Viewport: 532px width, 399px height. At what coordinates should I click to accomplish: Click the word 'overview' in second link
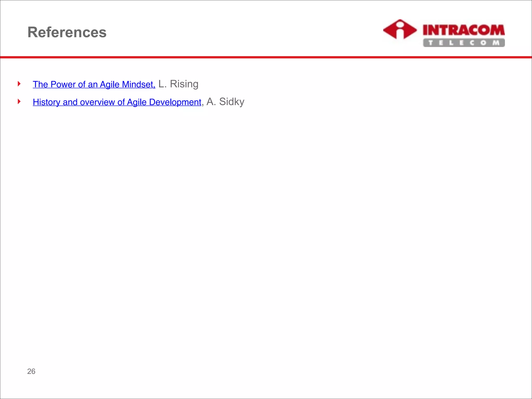(97, 102)
